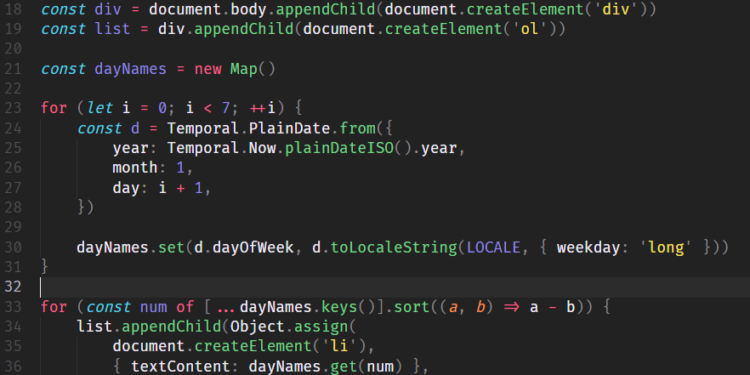Click the 'dayOfWeek' property
750x375 pixels.
pos(253,247)
